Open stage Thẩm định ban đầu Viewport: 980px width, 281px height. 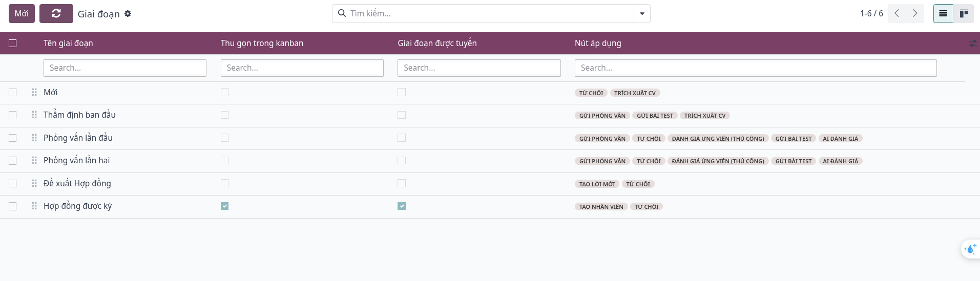click(x=79, y=115)
